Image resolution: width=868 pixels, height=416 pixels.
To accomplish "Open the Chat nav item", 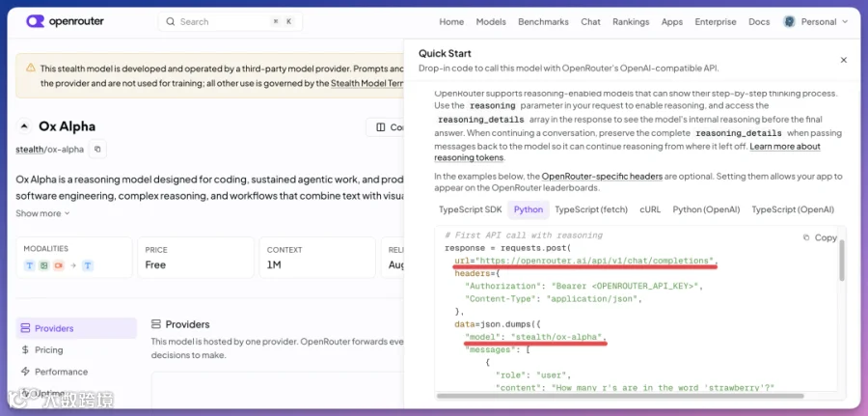I will 590,21.
